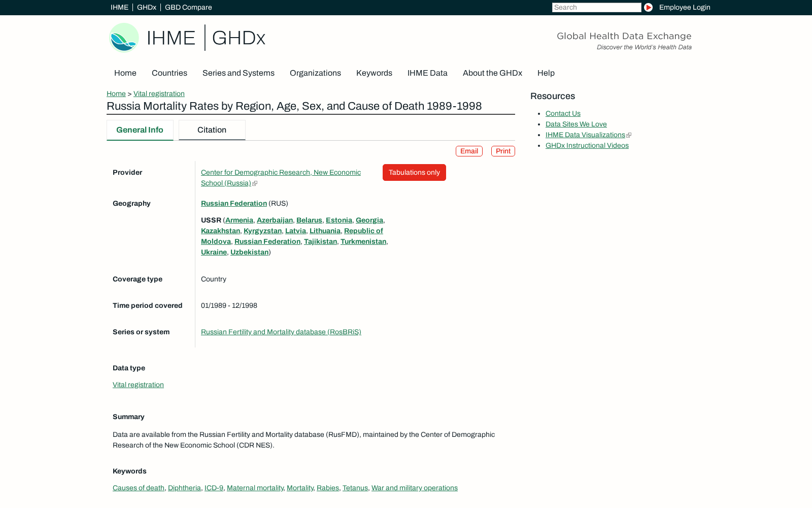Switch to the Citation tab
The image size is (812, 508).
[212, 130]
